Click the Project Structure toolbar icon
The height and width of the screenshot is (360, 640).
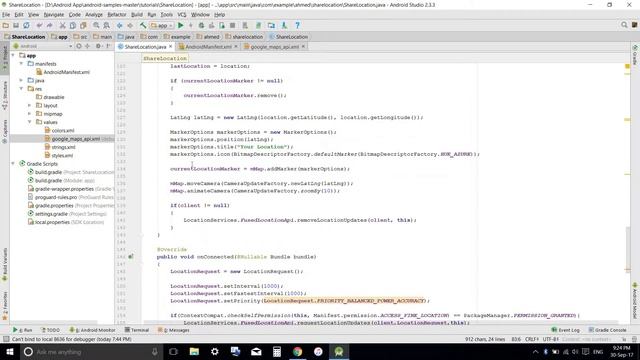coord(271,25)
